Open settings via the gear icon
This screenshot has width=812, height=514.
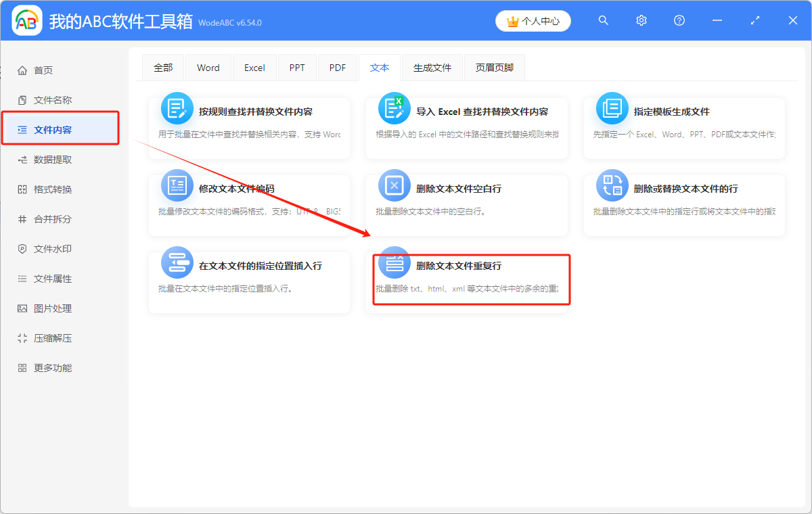[x=641, y=20]
